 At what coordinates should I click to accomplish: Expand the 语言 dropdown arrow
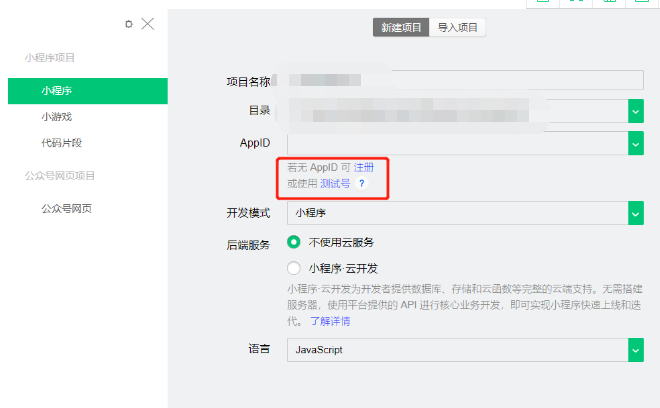coord(636,350)
